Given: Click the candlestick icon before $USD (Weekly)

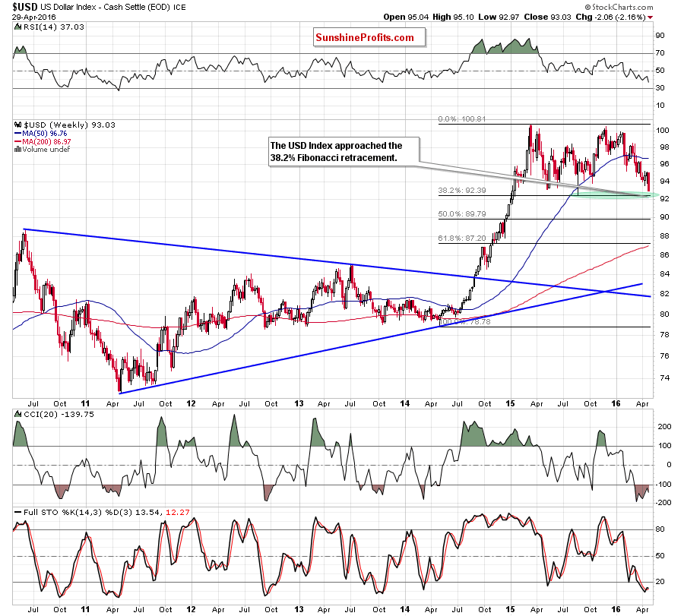Looking at the screenshot, I should (18, 125).
